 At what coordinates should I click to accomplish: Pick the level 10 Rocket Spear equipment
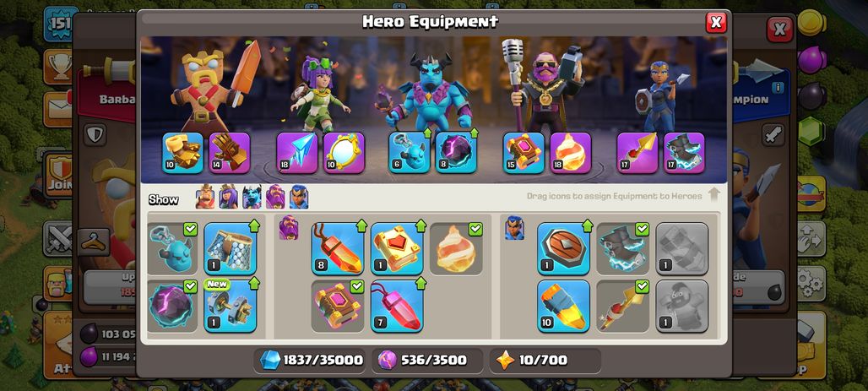coord(563,306)
